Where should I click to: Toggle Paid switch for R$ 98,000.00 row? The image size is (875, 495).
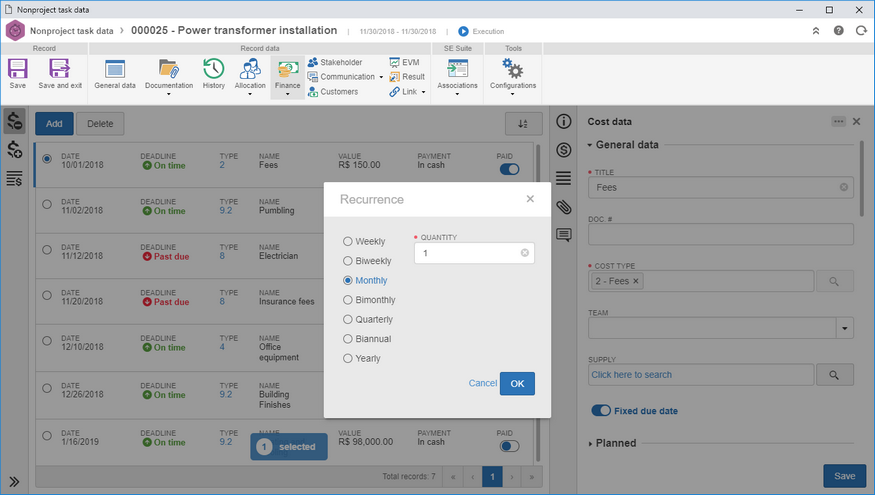[x=509, y=446]
